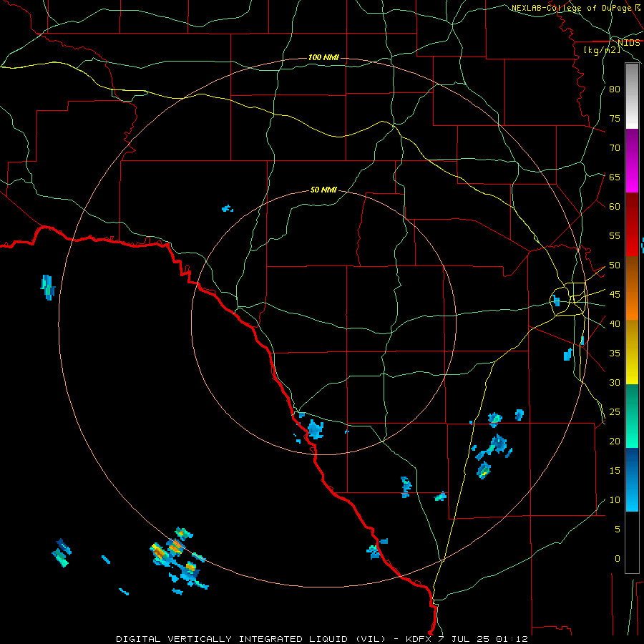Click the 55 value on the scale
The image size is (644, 644).
click(615, 235)
